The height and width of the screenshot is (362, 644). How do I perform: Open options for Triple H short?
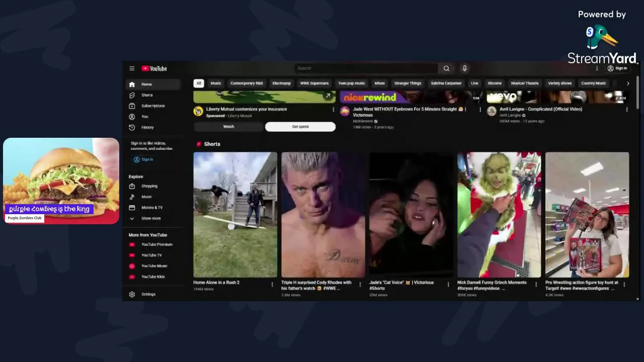[360, 285]
